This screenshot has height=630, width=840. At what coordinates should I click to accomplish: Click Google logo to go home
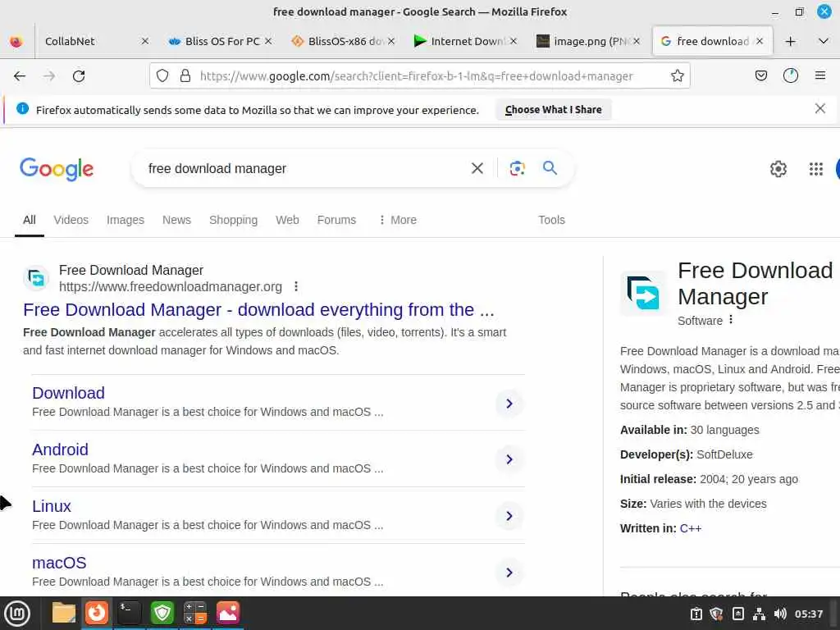pyautogui.click(x=57, y=169)
